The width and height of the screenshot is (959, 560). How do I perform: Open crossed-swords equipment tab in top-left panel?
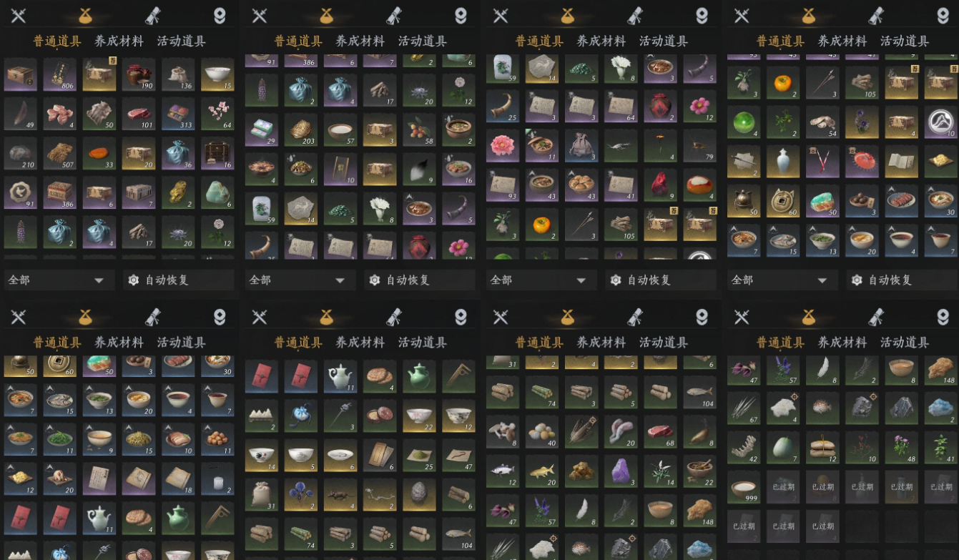tap(18, 16)
